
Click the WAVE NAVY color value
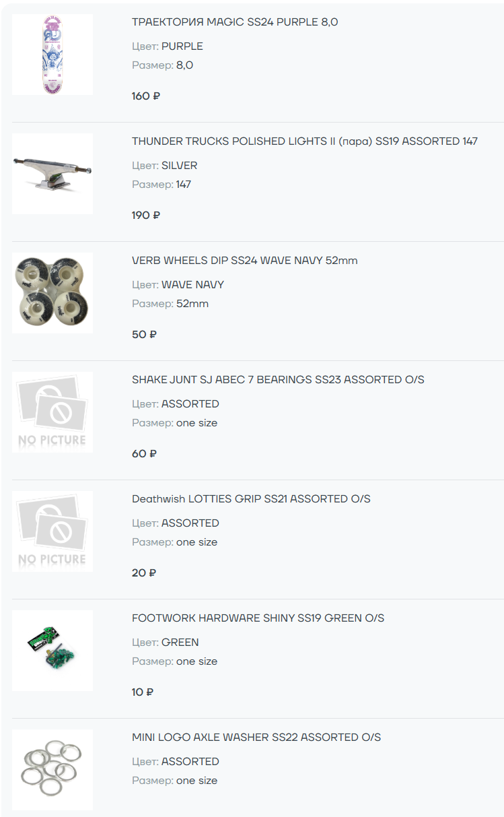192,285
